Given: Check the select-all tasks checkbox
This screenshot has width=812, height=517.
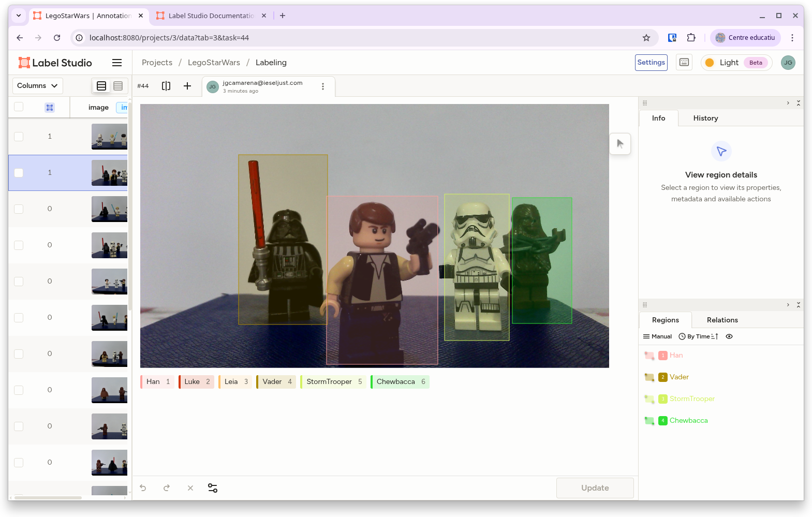Looking at the screenshot, I should pos(19,107).
